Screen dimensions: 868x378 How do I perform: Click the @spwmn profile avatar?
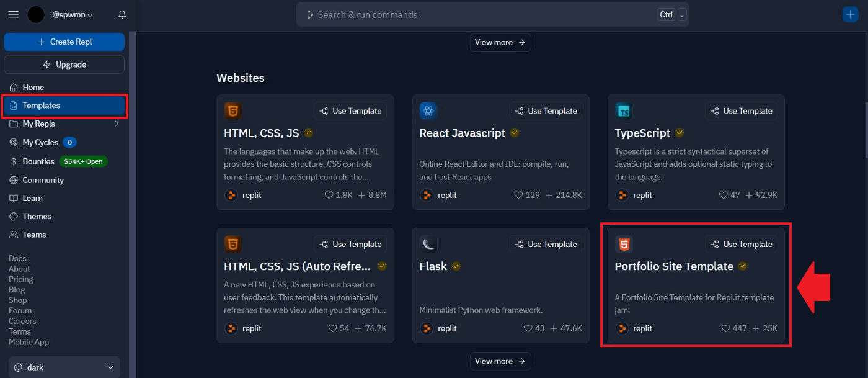coord(36,14)
